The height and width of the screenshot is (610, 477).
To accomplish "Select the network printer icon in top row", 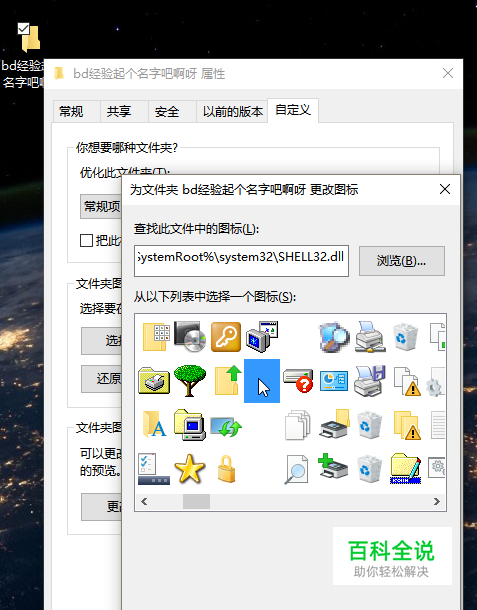I will click(370, 337).
